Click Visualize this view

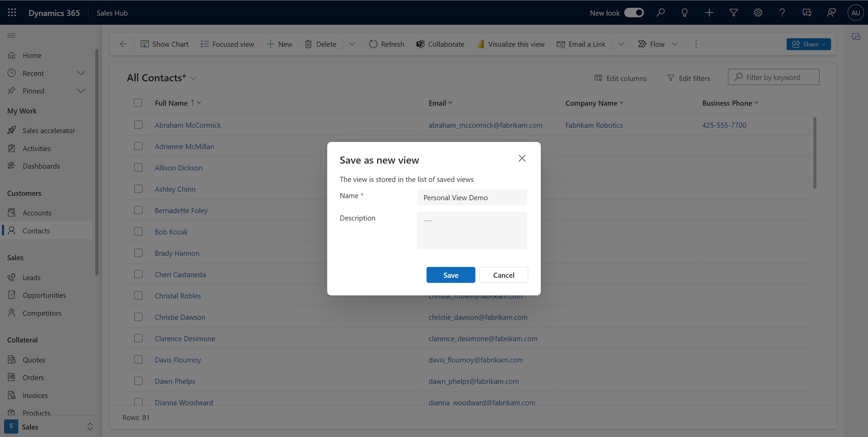[511, 44]
